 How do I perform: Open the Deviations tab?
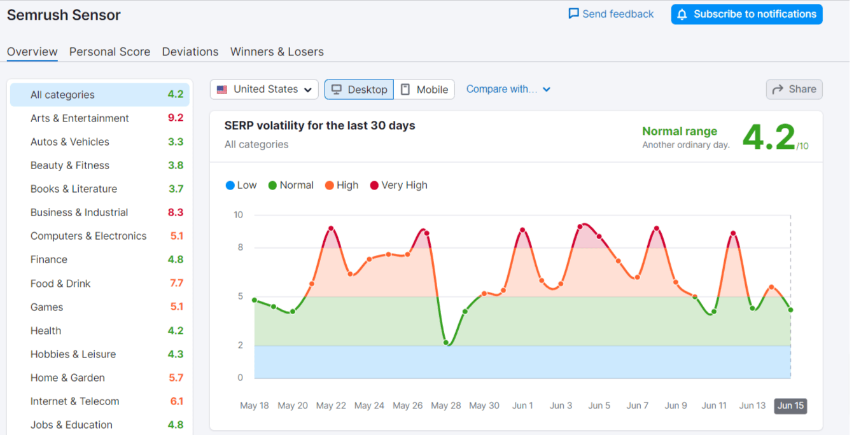(x=190, y=52)
